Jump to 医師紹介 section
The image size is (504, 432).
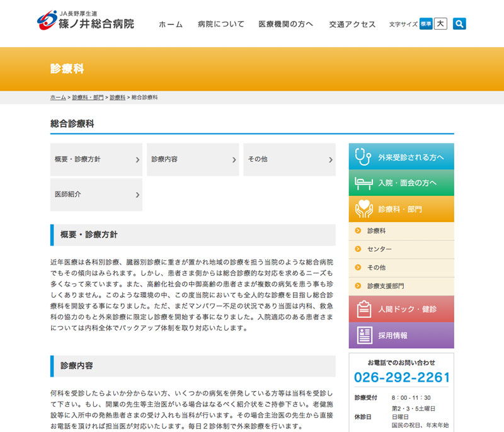[96, 195]
